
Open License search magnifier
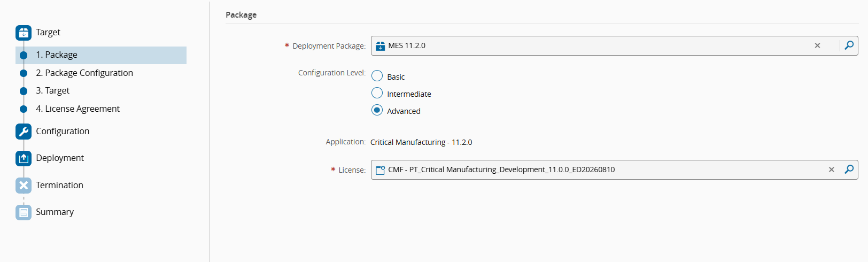tap(849, 169)
